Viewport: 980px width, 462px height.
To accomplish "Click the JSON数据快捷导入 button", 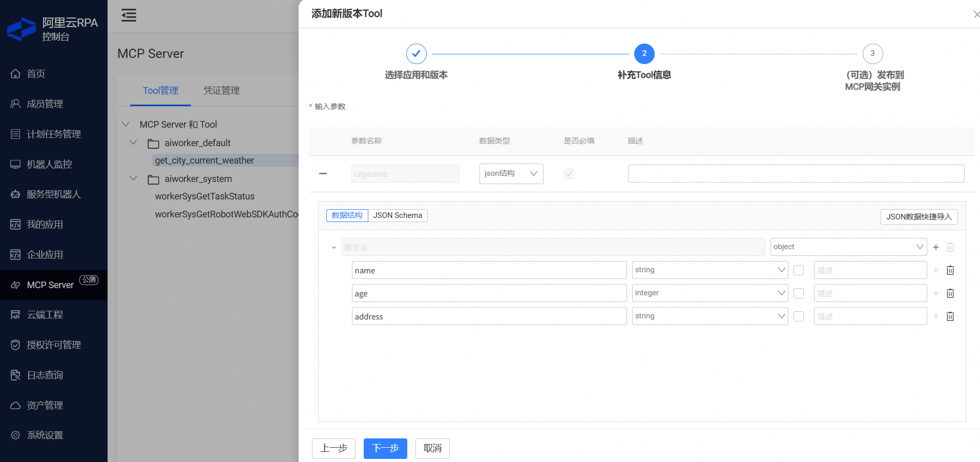I will point(919,217).
